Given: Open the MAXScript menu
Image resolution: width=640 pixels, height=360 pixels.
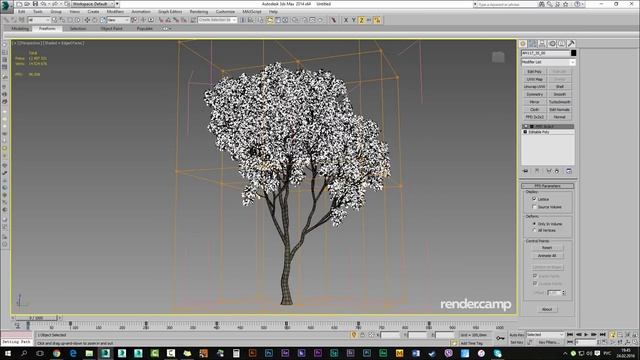Looking at the screenshot, I should (252, 12).
